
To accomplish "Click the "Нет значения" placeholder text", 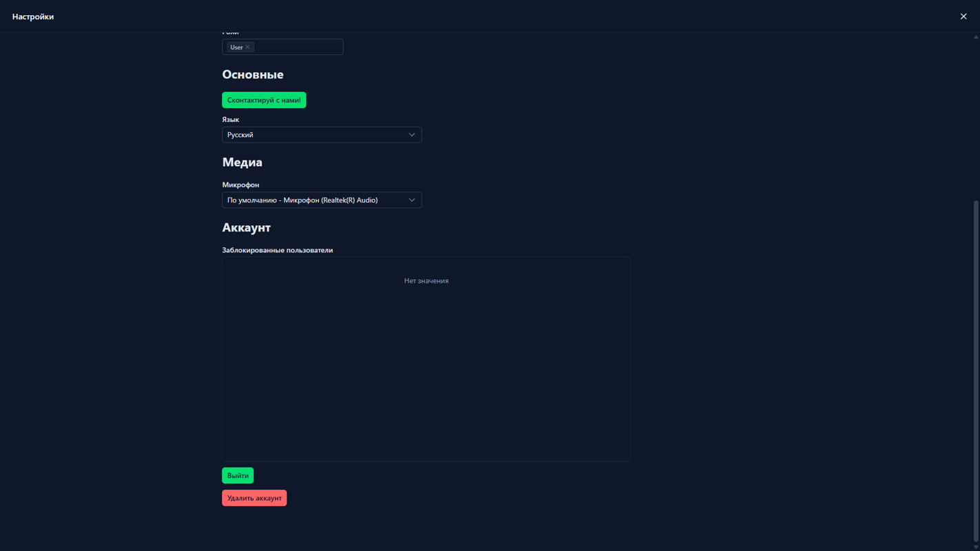I will 426,280.
